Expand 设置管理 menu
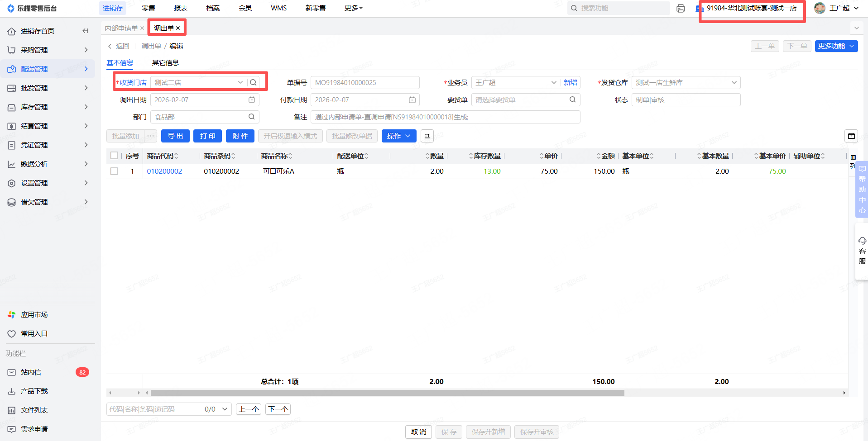 click(x=48, y=183)
